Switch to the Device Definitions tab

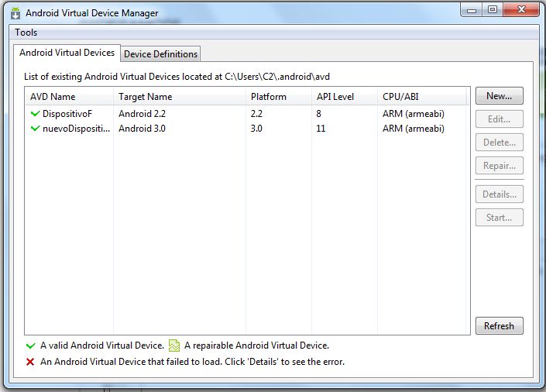pyautogui.click(x=160, y=54)
